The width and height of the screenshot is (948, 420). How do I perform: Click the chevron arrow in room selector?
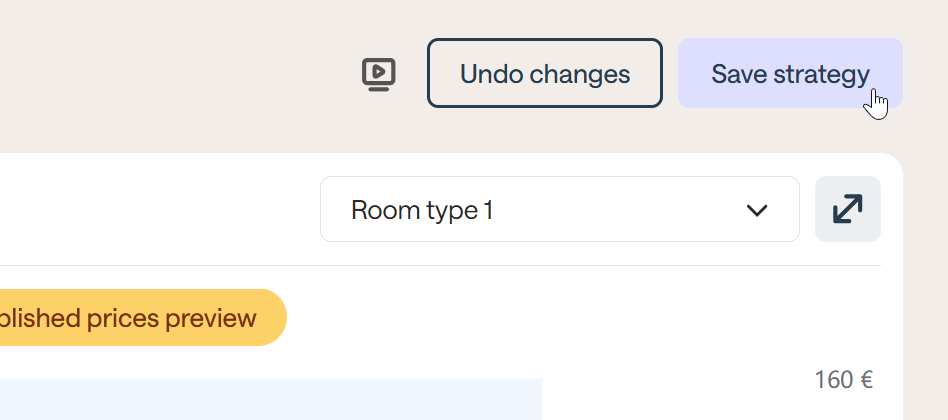coord(757,210)
